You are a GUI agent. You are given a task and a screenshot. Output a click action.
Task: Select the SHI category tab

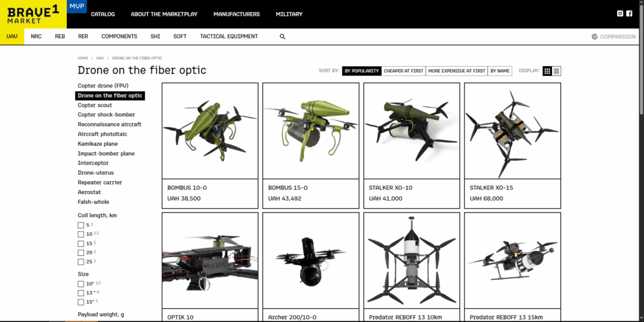[x=155, y=36]
